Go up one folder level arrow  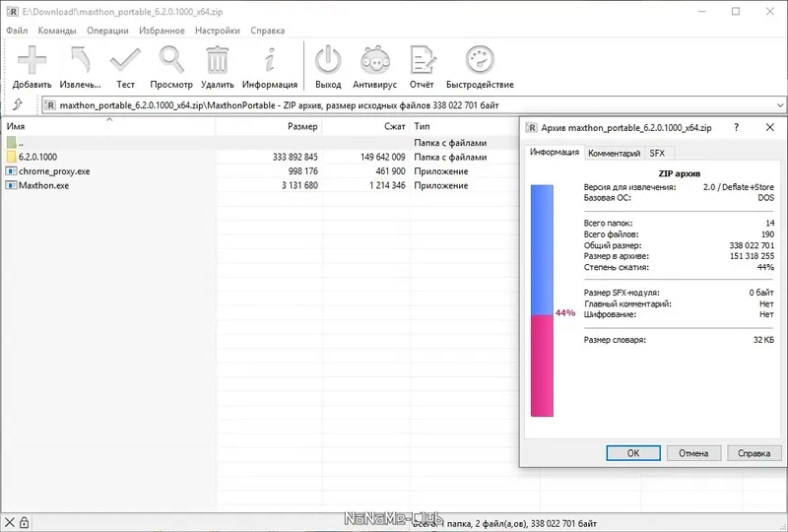click(18, 104)
